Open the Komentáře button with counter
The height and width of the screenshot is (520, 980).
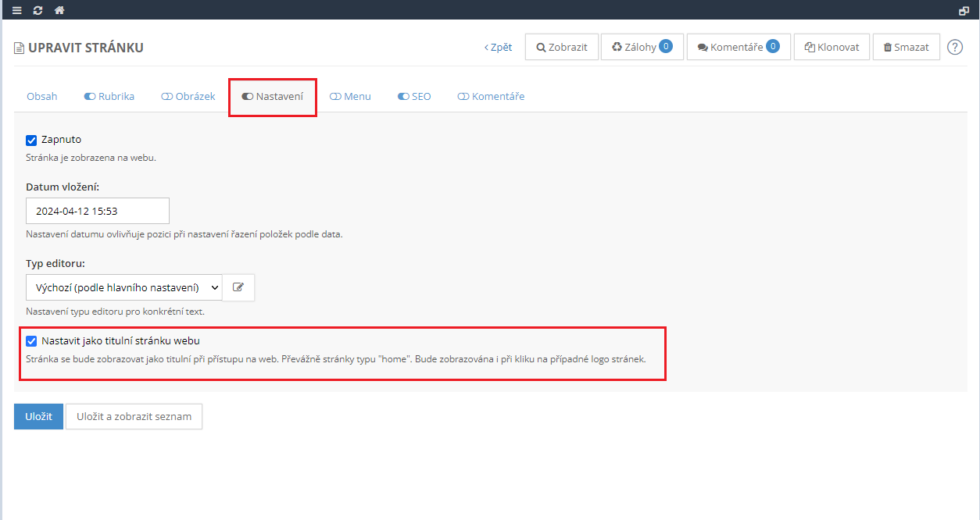click(738, 47)
